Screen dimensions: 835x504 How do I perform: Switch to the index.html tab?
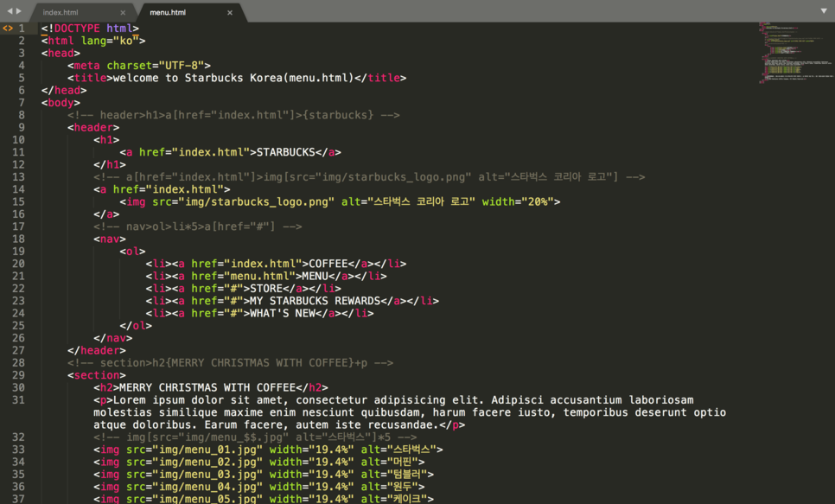coord(61,12)
